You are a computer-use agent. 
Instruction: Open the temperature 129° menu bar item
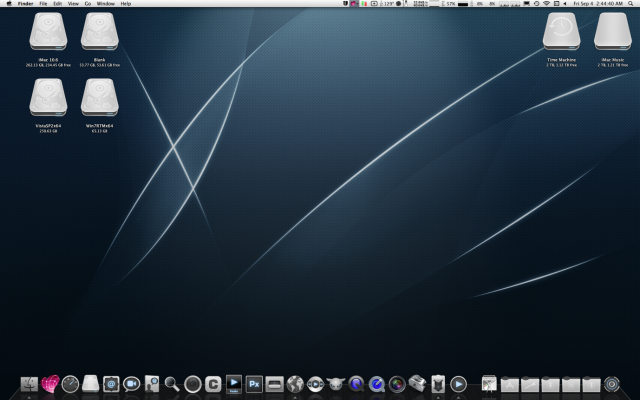click(389, 4)
